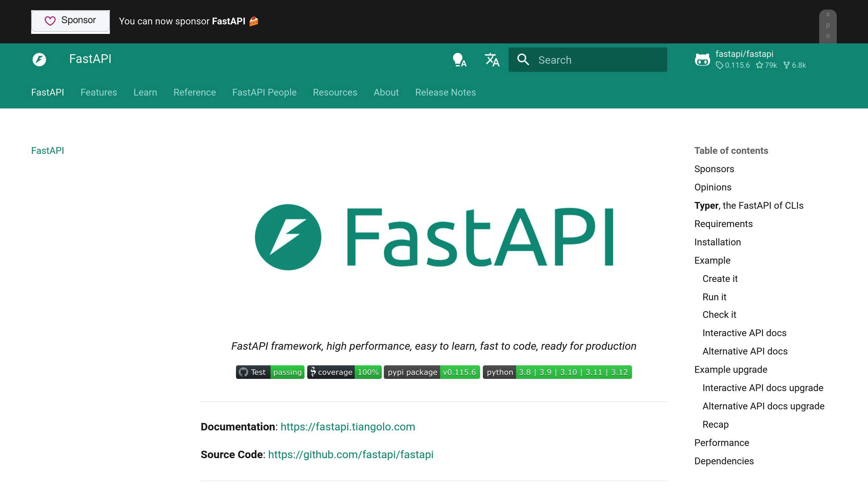Screen dimensions: 868x488
Task: Jump to Requirements section
Action: (x=724, y=224)
